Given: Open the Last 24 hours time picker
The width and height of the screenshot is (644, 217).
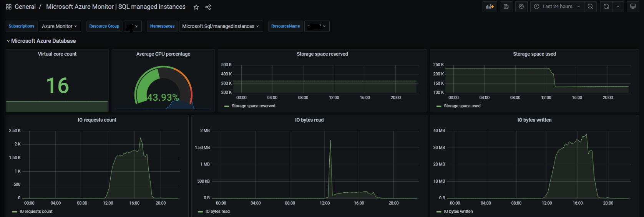Looking at the screenshot, I should point(557,7).
